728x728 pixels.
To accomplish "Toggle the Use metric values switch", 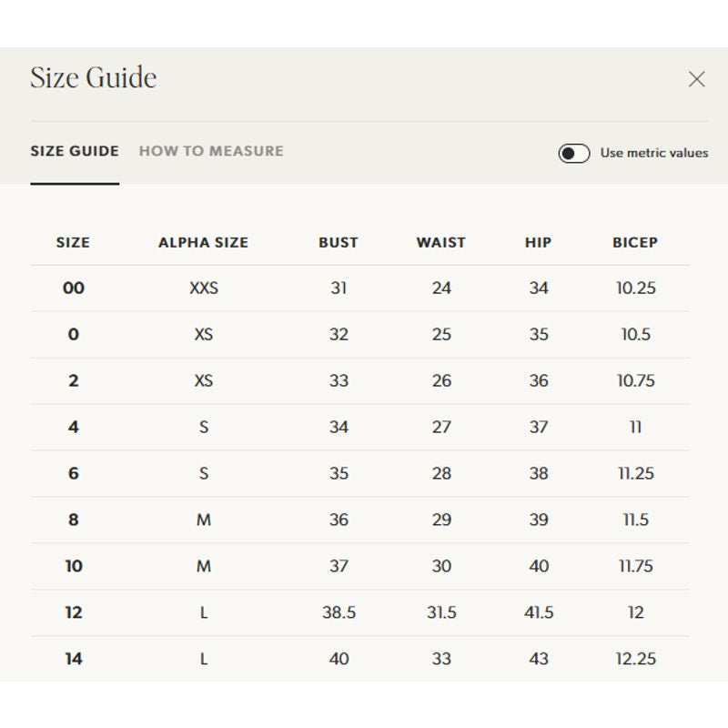I will click(574, 153).
